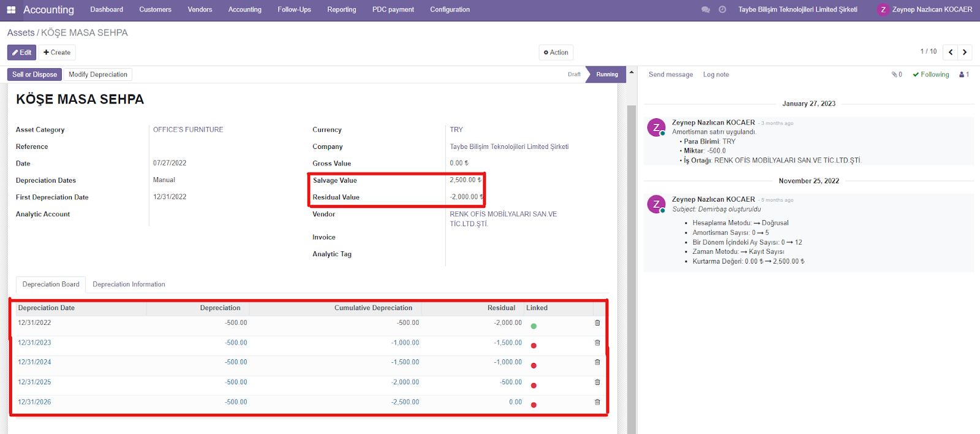The height and width of the screenshot is (434, 980).
Task: Open company switcher Taybe Bilişim Teknolojileri
Action: click(x=797, y=10)
